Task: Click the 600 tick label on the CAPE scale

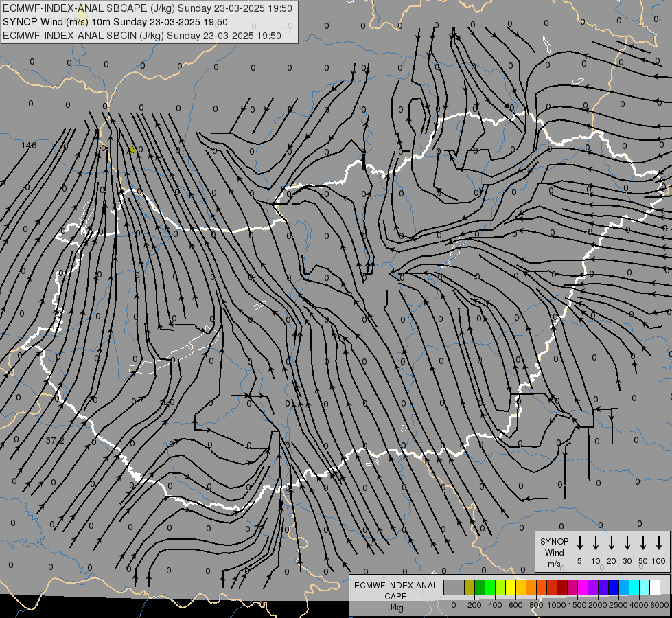Action: [515, 605]
